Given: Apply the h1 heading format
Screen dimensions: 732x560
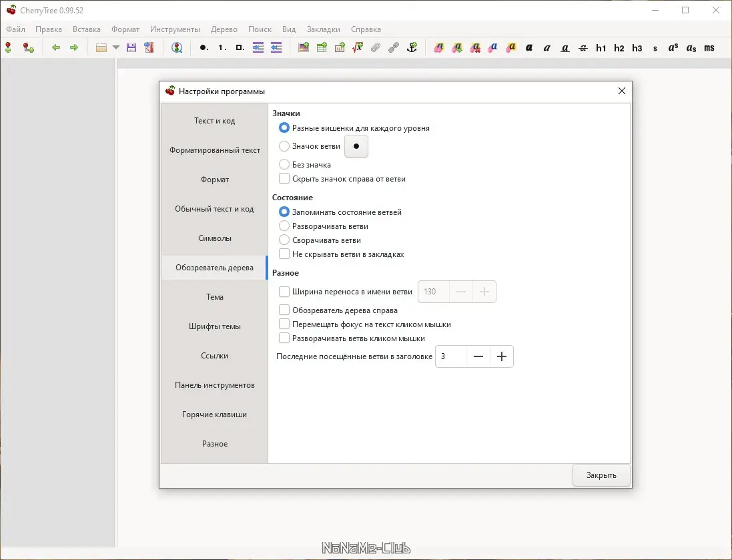Looking at the screenshot, I should [x=601, y=48].
